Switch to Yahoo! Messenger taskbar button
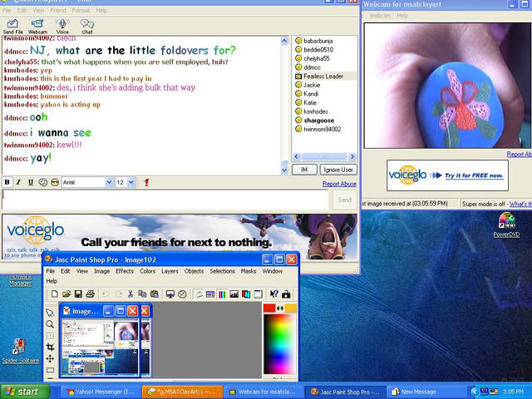This screenshot has width=532, height=399. 101,392
